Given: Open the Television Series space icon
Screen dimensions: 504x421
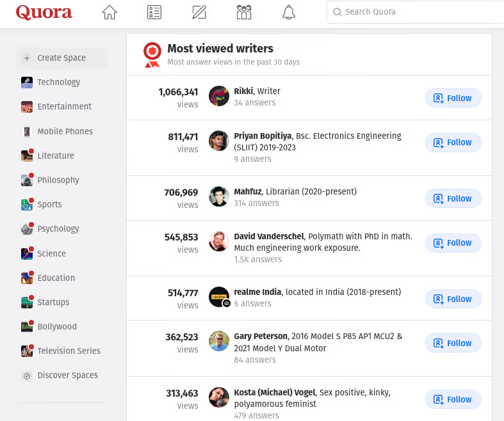Looking at the screenshot, I should point(27,351).
